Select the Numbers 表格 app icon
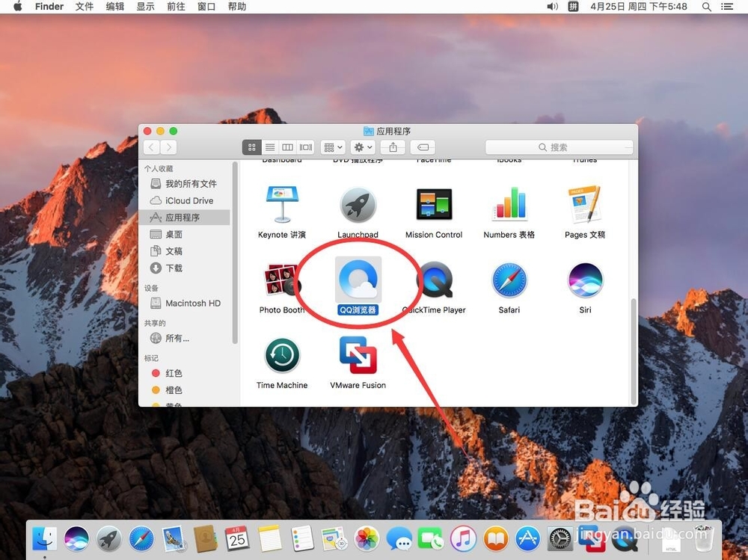 click(509, 204)
